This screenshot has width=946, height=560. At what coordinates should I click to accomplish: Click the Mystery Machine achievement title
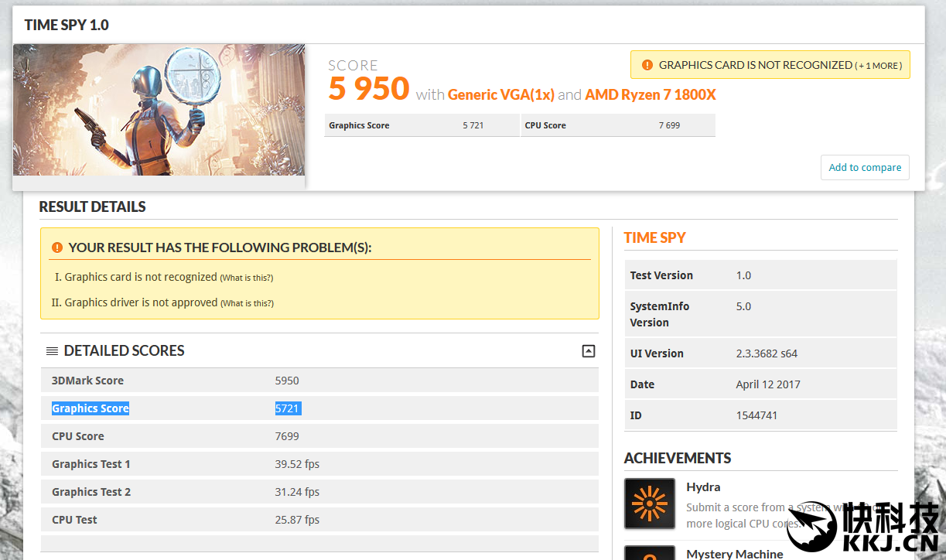tap(735, 554)
